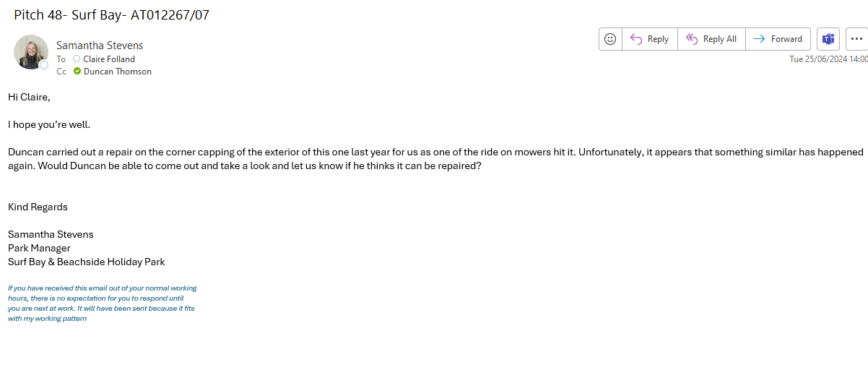This screenshot has width=868, height=370.
Task: Click green available status beside Duncan Thomson
Action: click(x=77, y=72)
